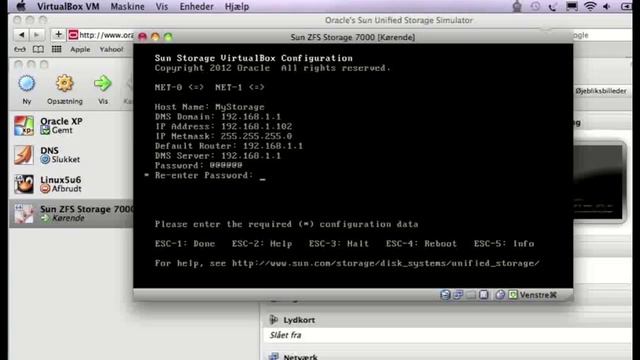Click the Time Machine clock icon
The image size is (640, 360).
[x=535, y=6]
